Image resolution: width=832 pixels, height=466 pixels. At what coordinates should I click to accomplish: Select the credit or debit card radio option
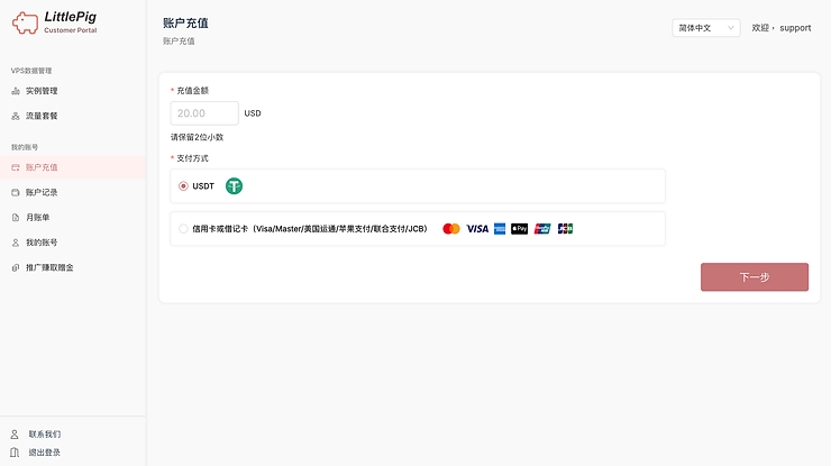[183, 229]
